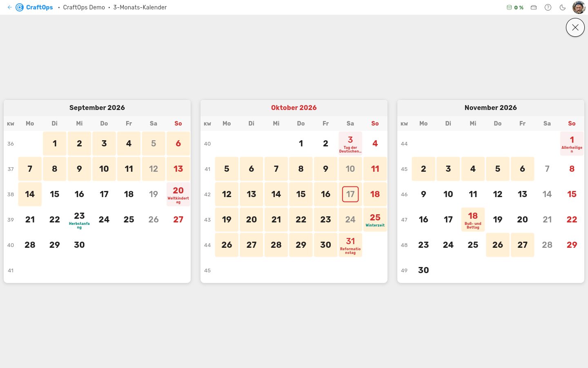Click calendar week 47 in November
The image size is (588, 368).
tap(404, 220)
